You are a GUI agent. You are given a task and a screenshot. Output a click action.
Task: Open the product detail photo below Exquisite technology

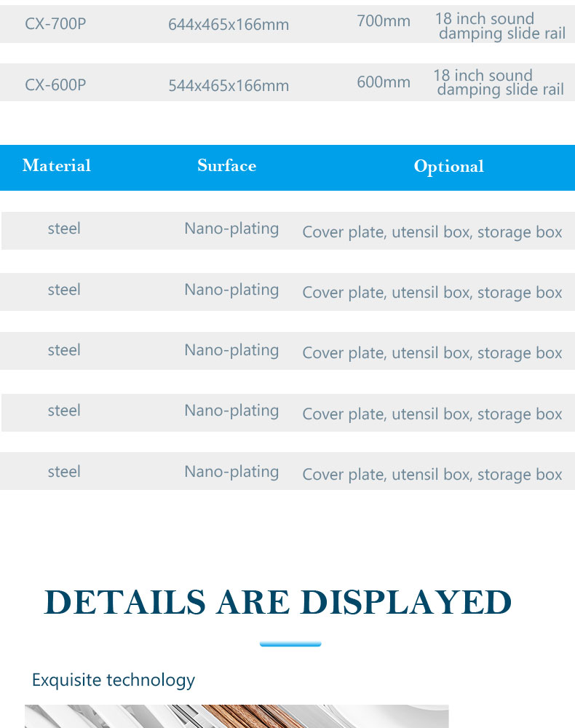237,716
